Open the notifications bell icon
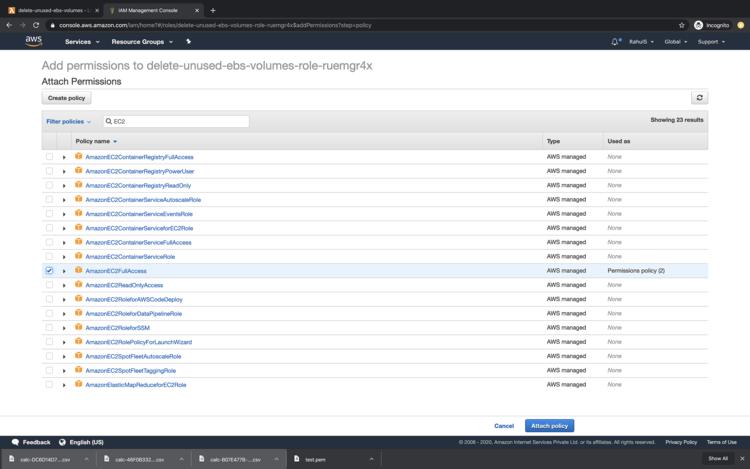The image size is (750, 469). coord(615,42)
